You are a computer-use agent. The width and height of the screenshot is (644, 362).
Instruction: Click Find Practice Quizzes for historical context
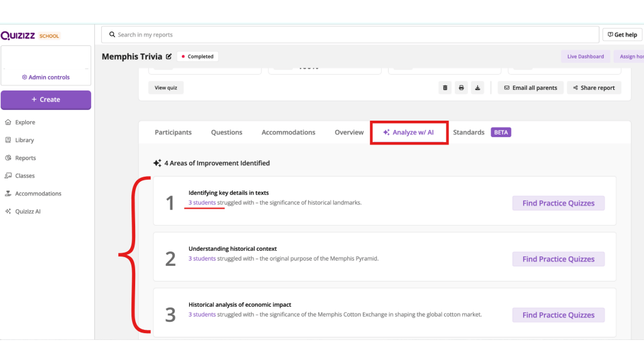click(x=558, y=259)
